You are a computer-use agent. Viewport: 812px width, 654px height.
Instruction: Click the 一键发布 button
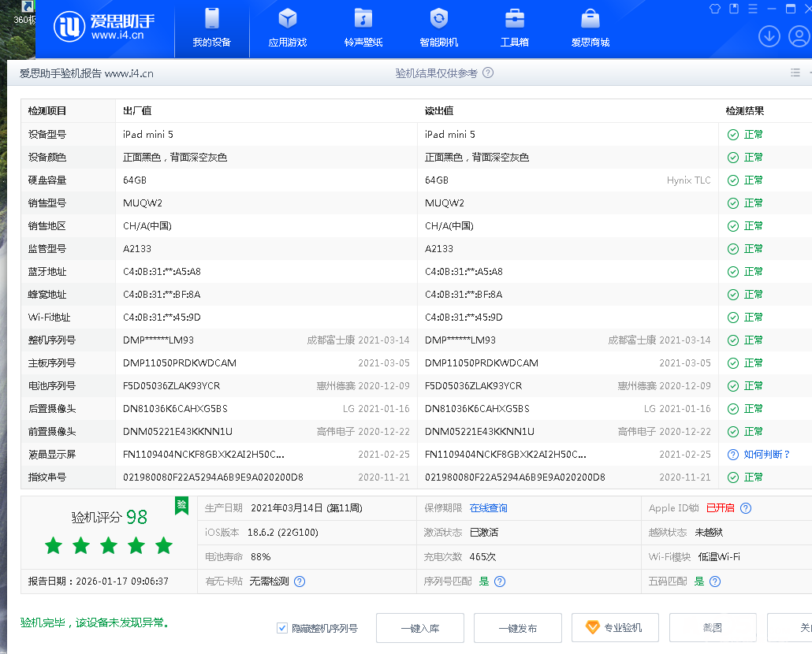coord(517,628)
